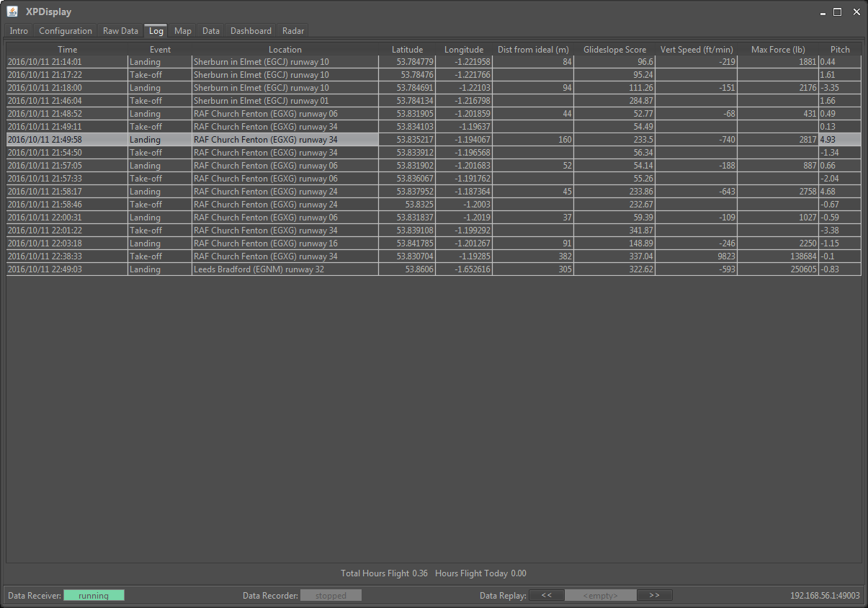Click the Glideslope Score column header
The width and height of the screenshot is (868, 608).
(614, 50)
